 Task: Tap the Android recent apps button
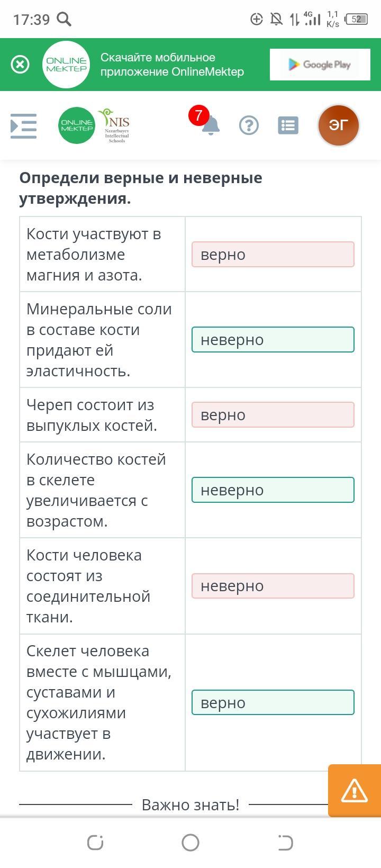point(95,843)
